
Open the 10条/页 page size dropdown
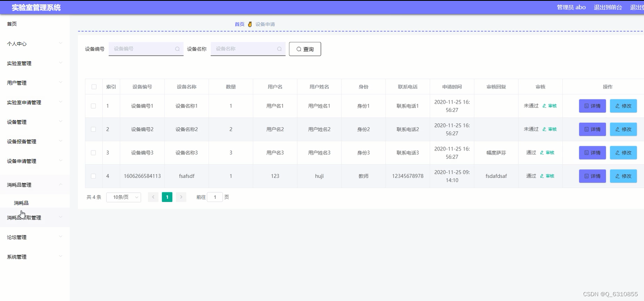coord(124,197)
